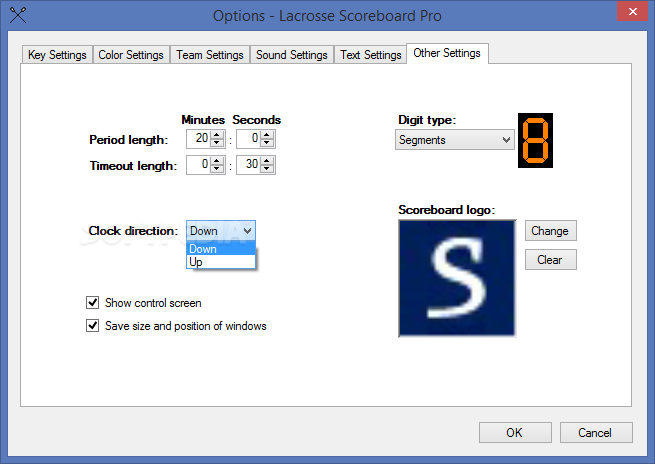
Task: Close the Options window
Action: 632,11
